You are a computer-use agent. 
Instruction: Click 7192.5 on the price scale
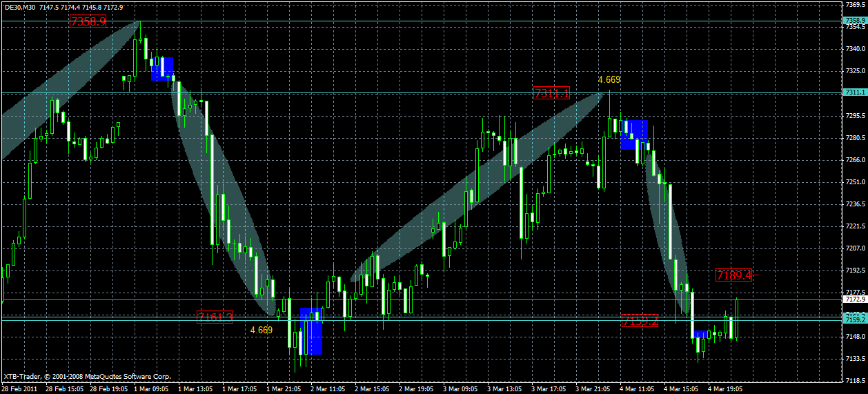854,270
